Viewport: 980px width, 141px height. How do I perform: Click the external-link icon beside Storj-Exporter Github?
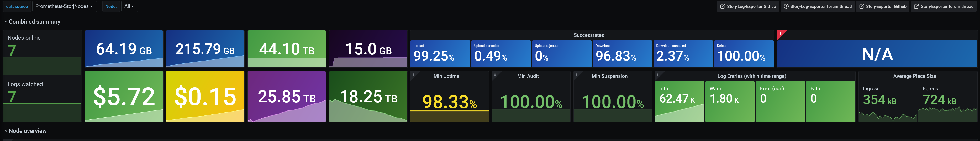point(862,7)
